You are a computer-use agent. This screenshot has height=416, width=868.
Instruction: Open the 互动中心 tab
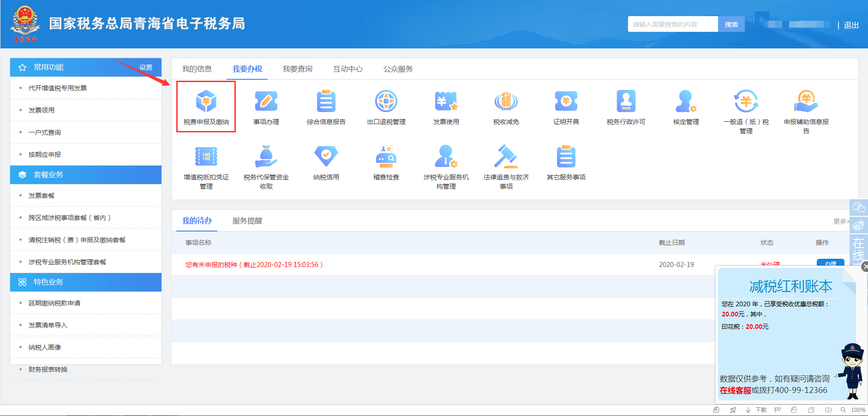click(x=348, y=69)
